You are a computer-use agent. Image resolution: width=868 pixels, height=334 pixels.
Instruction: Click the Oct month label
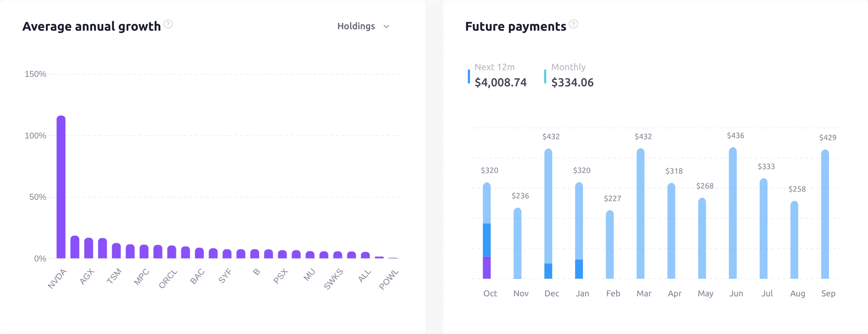click(490, 293)
